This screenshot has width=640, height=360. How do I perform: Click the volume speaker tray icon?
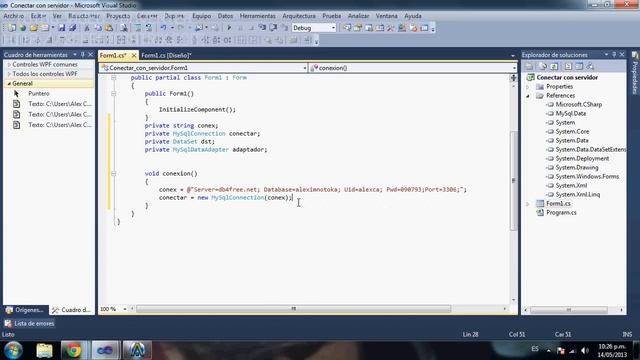pyautogui.click(x=584, y=351)
